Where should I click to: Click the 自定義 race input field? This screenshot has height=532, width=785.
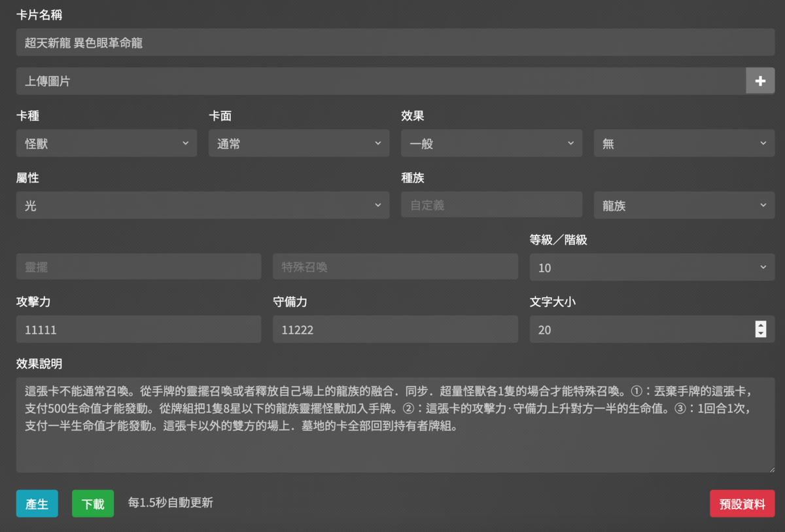pos(491,205)
